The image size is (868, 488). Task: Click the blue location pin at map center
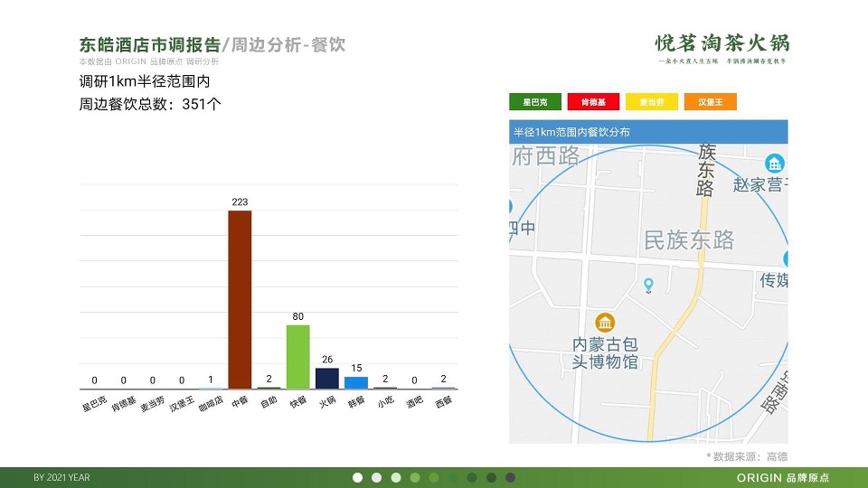649,285
